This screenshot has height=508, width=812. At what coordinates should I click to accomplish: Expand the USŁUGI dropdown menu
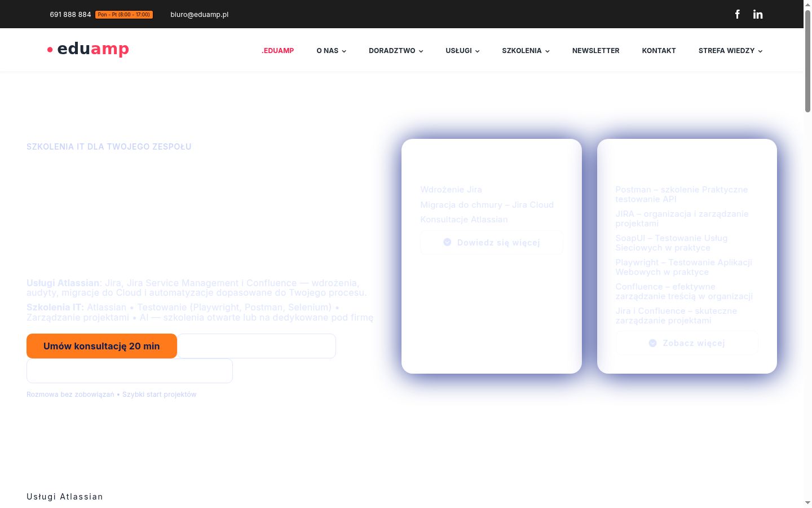(462, 51)
